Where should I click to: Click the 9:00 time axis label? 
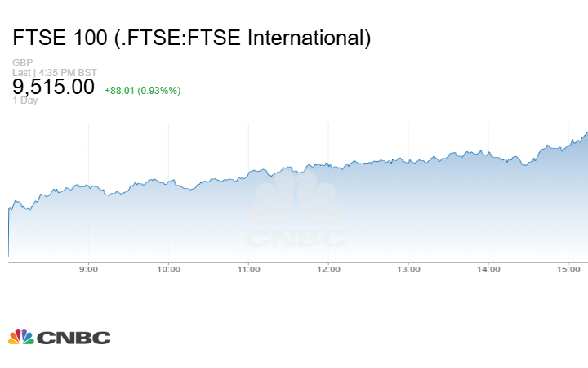coord(88,268)
